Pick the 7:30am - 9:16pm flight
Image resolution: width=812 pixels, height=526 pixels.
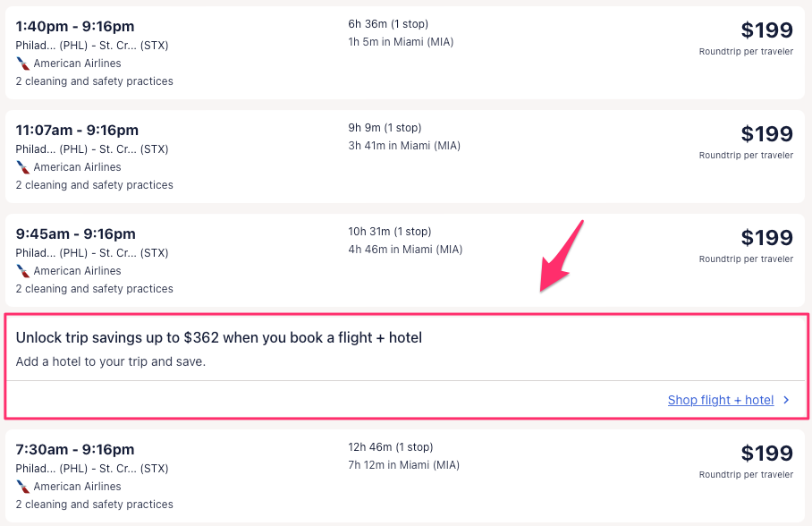point(75,450)
